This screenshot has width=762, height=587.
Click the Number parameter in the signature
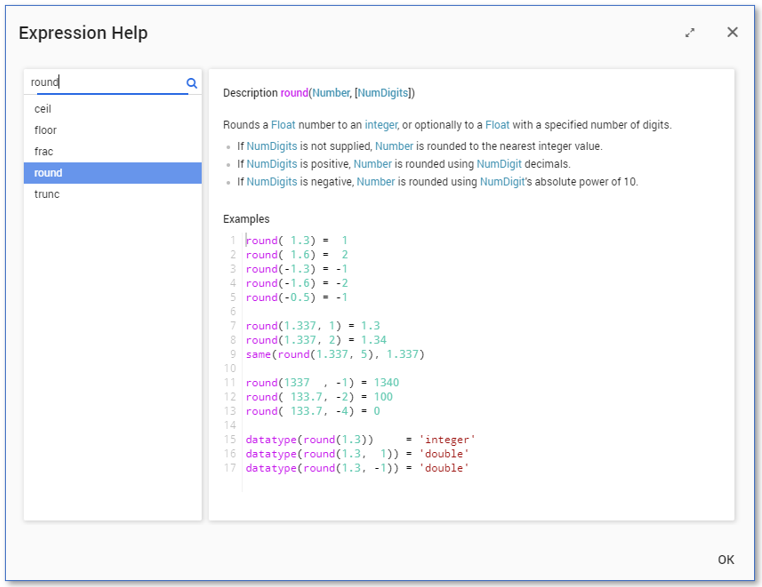click(x=330, y=93)
